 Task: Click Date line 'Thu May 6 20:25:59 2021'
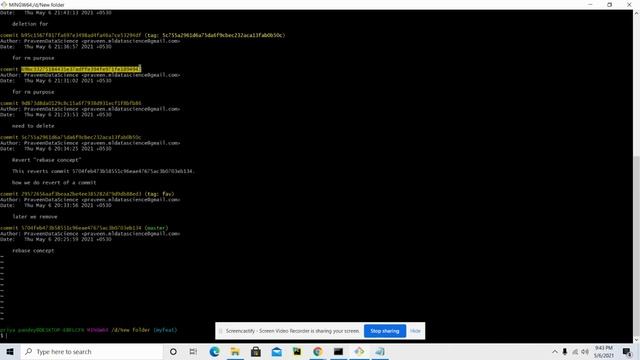tap(56, 239)
